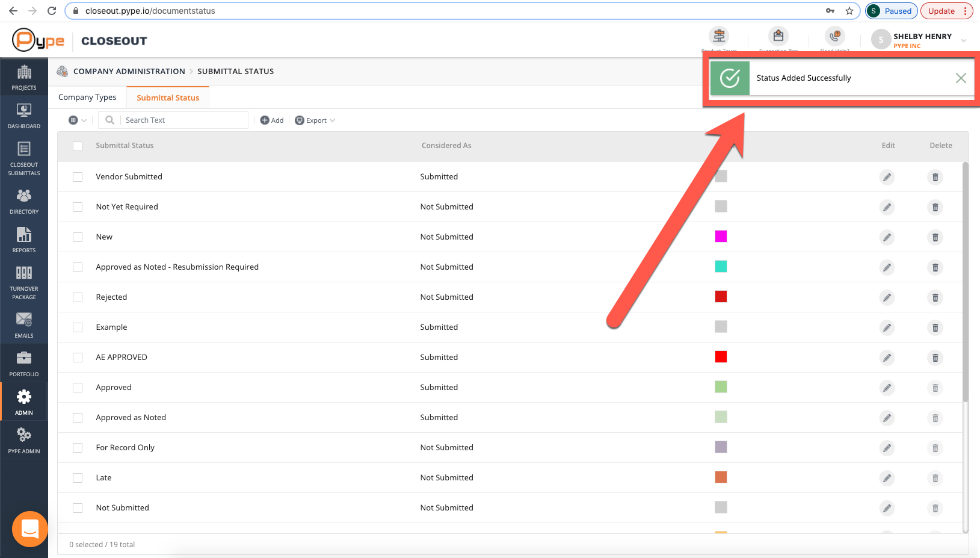Edit the Late status row
Screen dimensions: 980x558
[x=887, y=478]
